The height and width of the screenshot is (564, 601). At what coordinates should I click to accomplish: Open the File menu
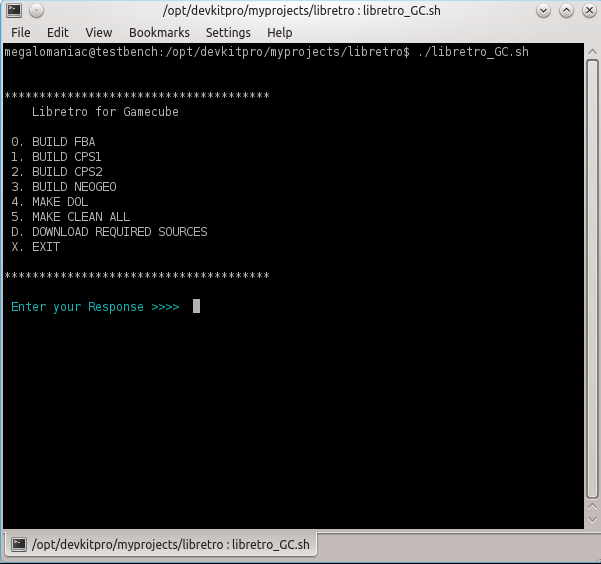(21, 33)
